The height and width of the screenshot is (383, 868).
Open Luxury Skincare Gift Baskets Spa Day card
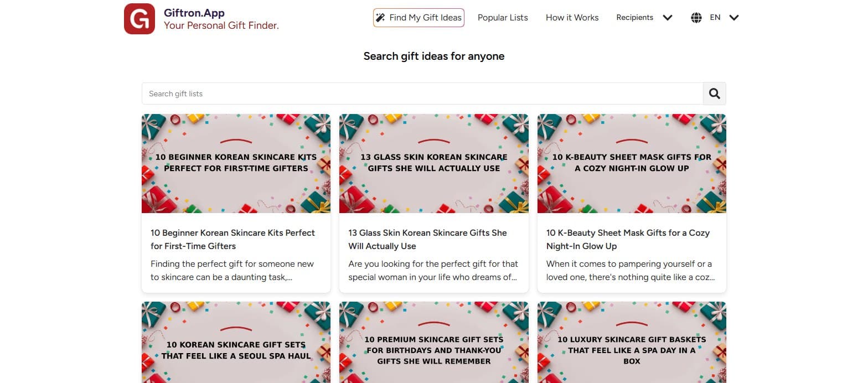tap(632, 342)
